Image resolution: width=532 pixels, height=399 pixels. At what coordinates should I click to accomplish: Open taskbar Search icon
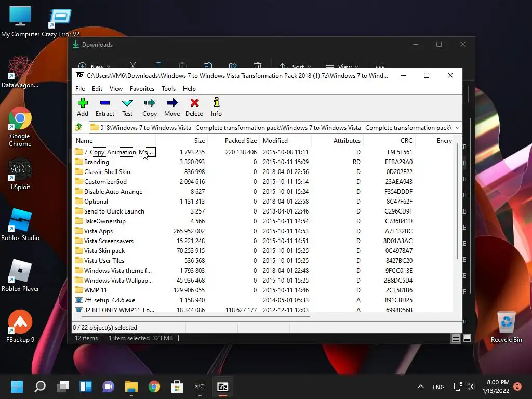point(40,387)
